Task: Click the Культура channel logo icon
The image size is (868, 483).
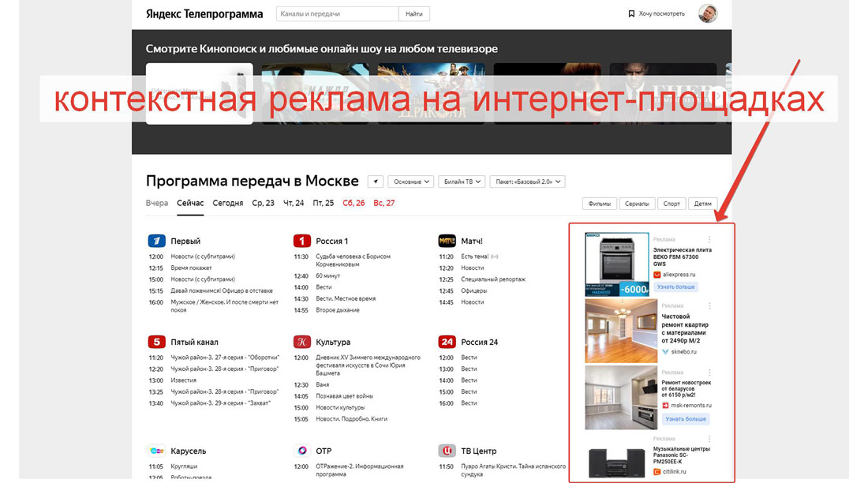Action: pyautogui.click(x=301, y=342)
